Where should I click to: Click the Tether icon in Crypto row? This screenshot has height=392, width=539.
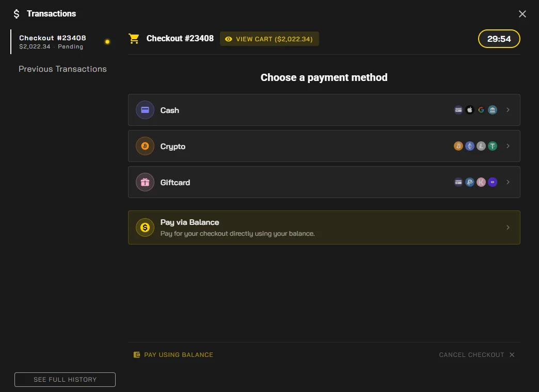coord(492,146)
